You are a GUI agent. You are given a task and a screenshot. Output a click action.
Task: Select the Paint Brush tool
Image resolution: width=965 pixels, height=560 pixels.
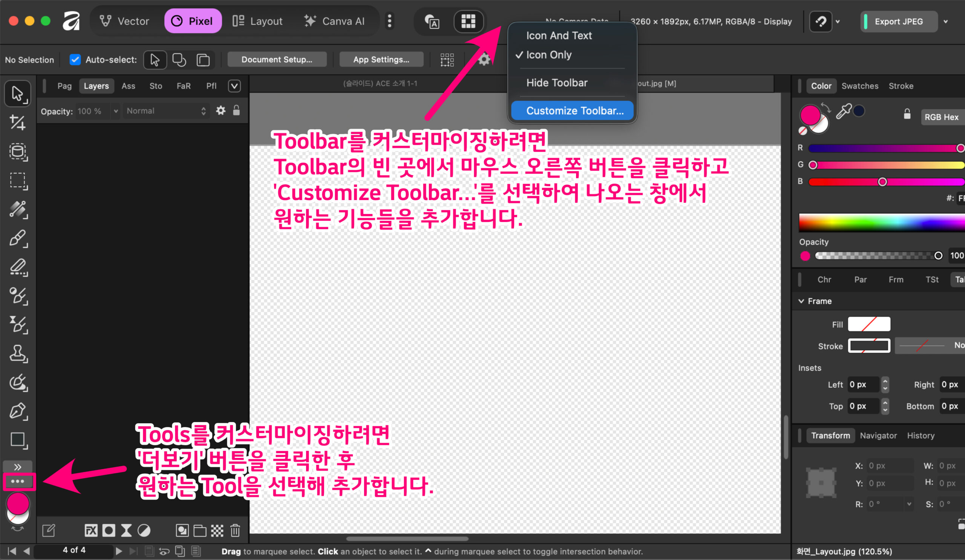[x=18, y=238]
